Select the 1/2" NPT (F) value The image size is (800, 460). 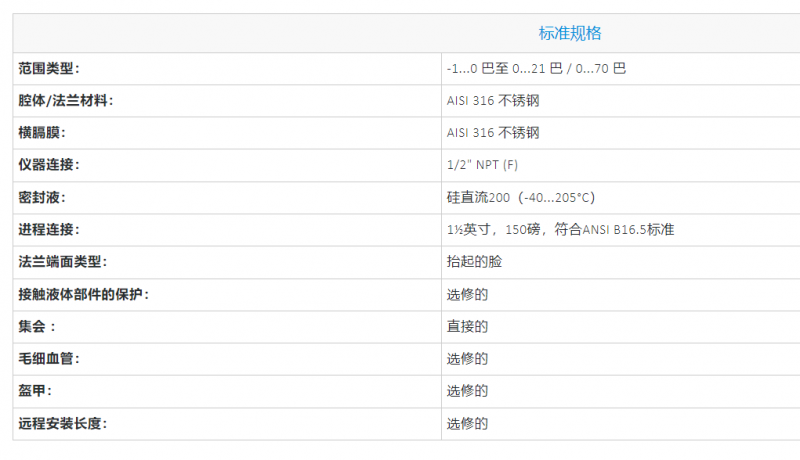tap(482, 165)
